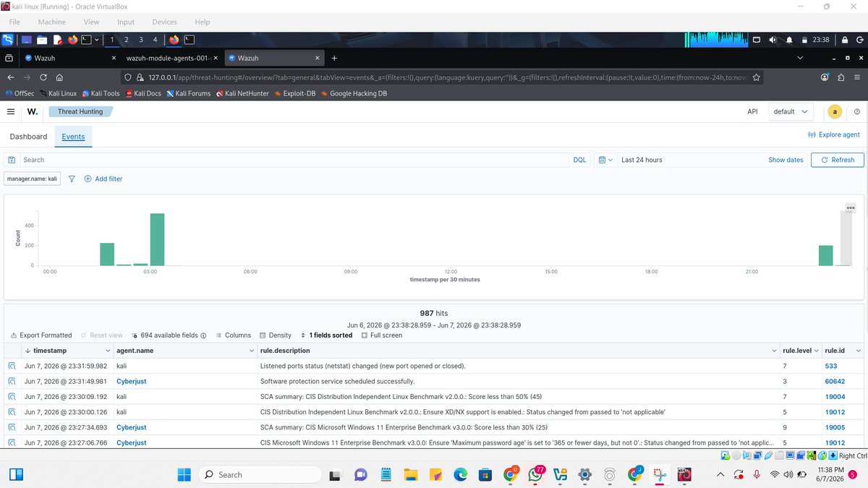Open Cyberjust agent link at 23:31:49.981
Viewport: 868px width, 488px height.
click(132, 381)
